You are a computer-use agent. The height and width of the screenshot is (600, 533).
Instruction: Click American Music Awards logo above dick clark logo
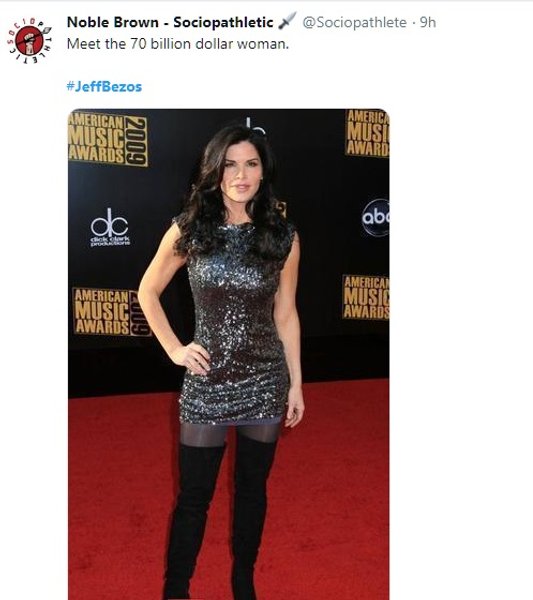[x=108, y=139]
